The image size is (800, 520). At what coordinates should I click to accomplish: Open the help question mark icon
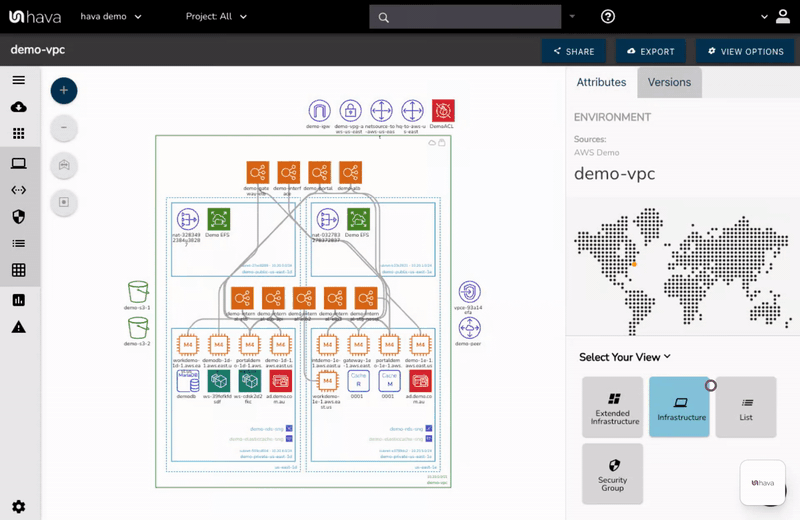coord(608,17)
